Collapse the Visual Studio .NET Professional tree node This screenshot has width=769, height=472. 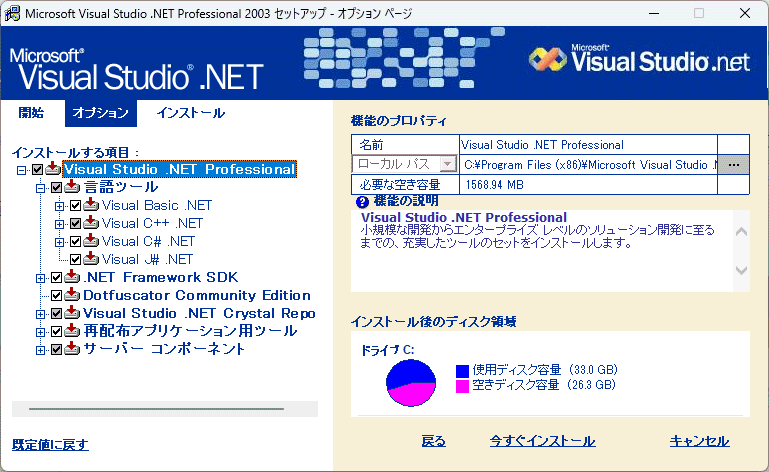[x=21, y=171]
